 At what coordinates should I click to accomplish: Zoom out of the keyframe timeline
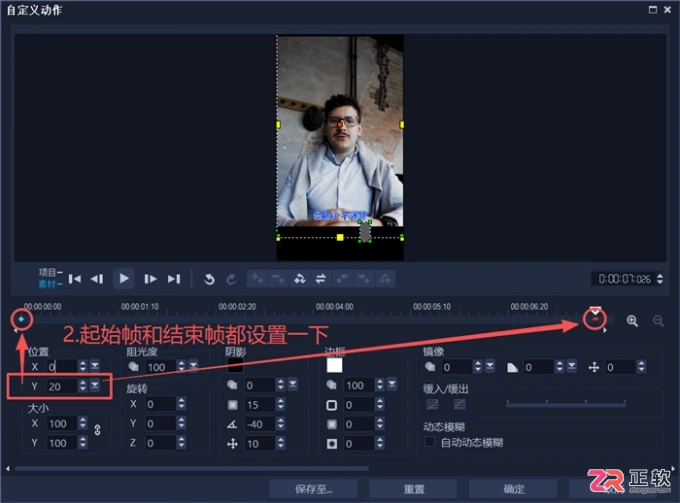pos(658,321)
